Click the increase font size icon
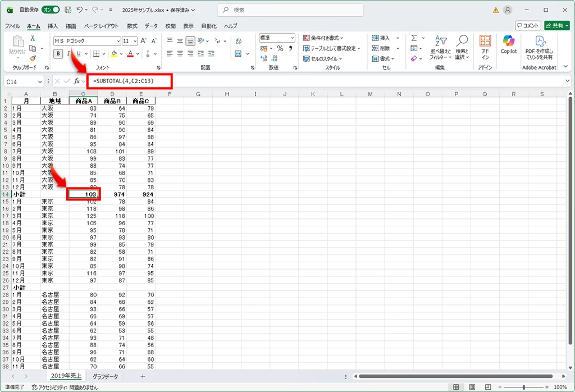The width and height of the screenshot is (575, 392). coord(144,41)
